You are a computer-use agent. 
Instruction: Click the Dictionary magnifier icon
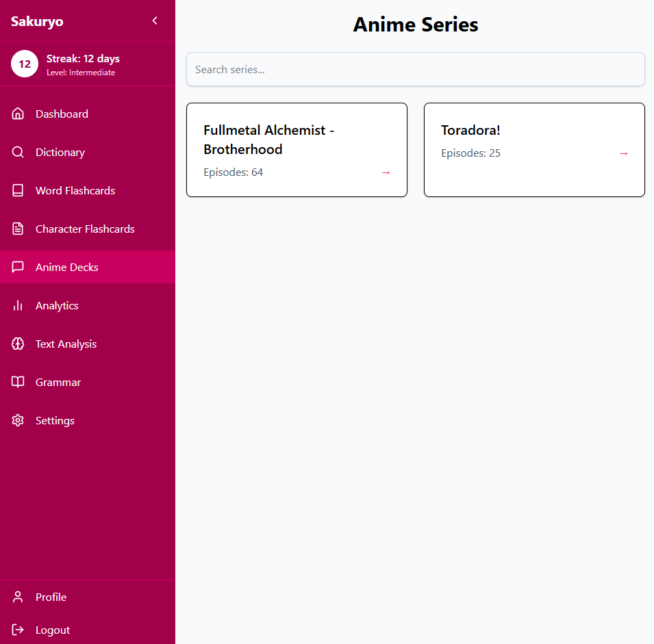[x=18, y=152]
